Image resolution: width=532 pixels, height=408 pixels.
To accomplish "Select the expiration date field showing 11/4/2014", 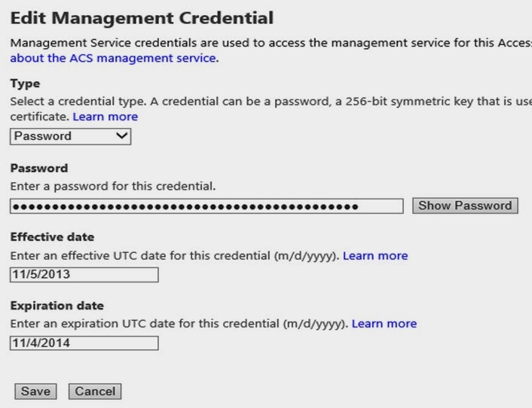I will [84, 343].
